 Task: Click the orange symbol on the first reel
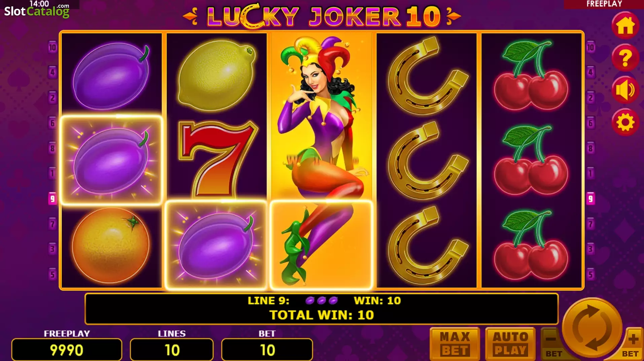[x=111, y=246]
